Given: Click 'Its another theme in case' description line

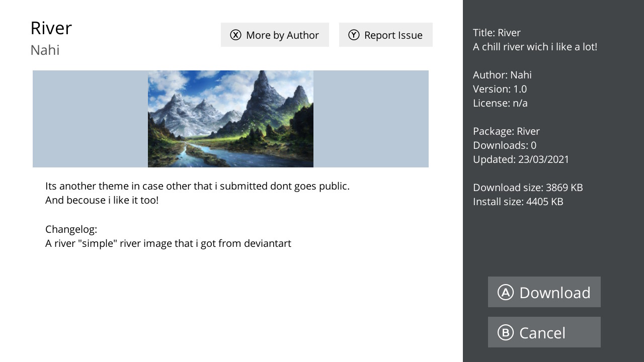Looking at the screenshot, I should tap(197, 186).
